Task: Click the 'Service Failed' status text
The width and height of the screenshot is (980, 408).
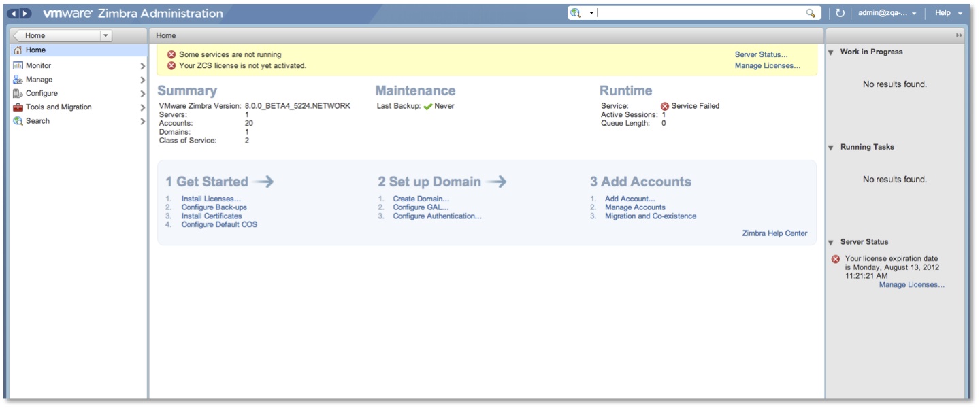Action: (696, 106)
